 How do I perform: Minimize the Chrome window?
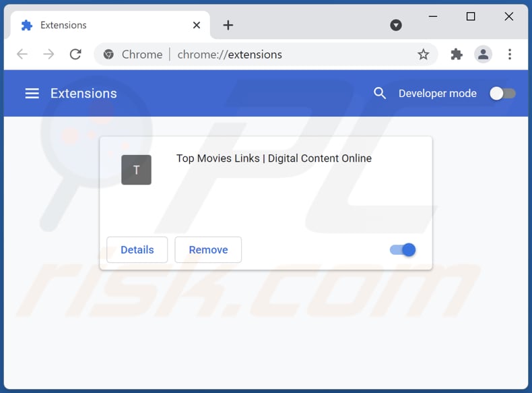(x=433, y=16)
